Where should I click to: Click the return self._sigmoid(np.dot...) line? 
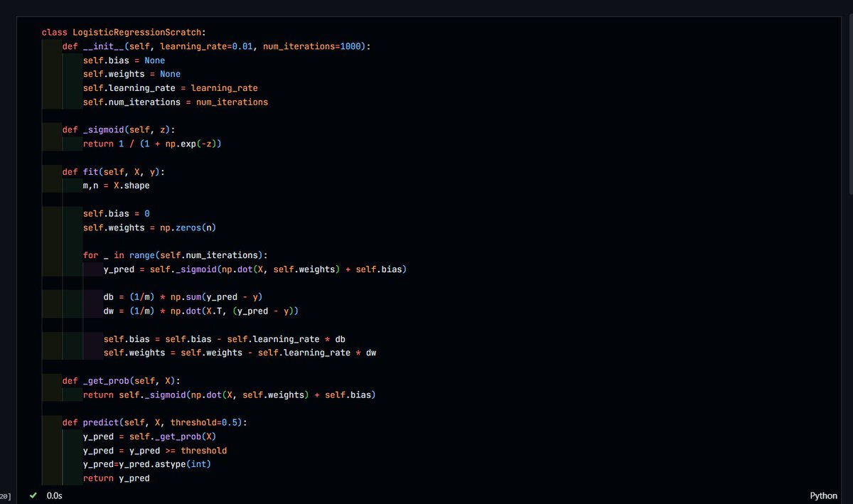pyautogui.click(x=230, y=395)
